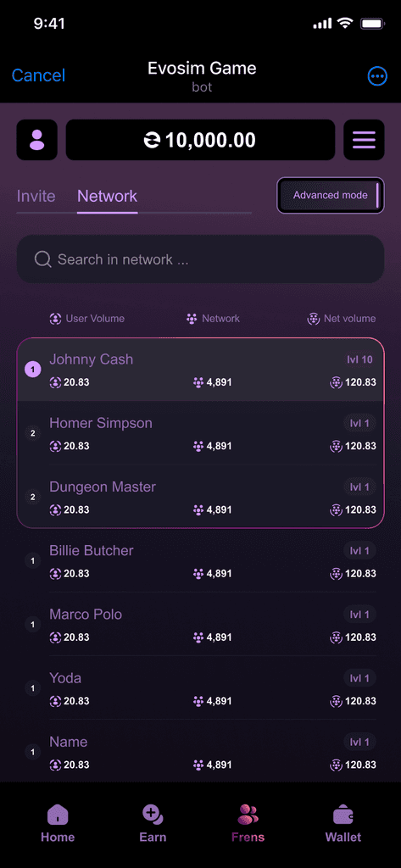Select the Homer Simpson entry
Image resolution: width=401 pixels, height=868 pixels.
pyautogui.click(x=200, y=433)
